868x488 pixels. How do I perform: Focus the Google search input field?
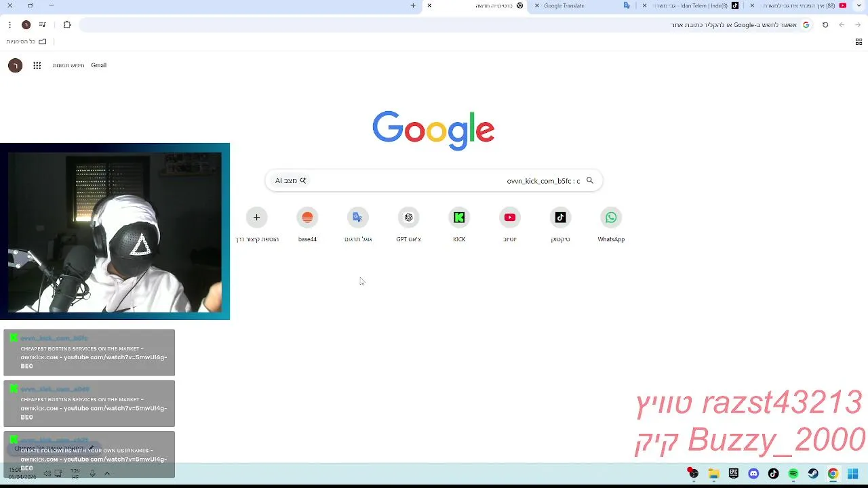point(434,180)
